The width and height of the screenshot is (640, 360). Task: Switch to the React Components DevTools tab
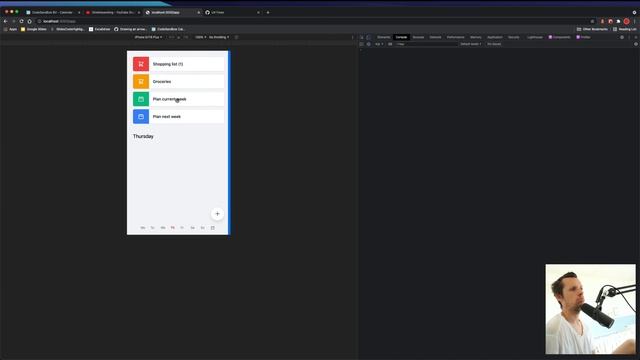click(x=559, y=37)
